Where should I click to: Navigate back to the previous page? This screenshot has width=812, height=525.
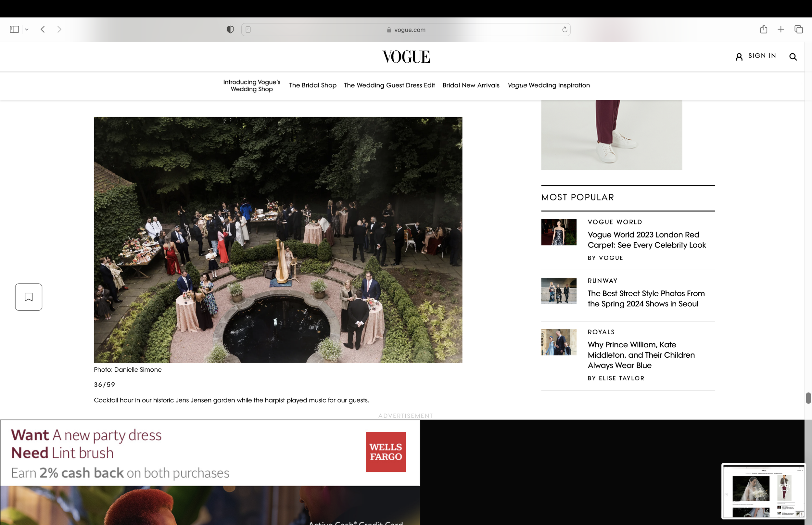pyautogui.click(x=43, y=29)
